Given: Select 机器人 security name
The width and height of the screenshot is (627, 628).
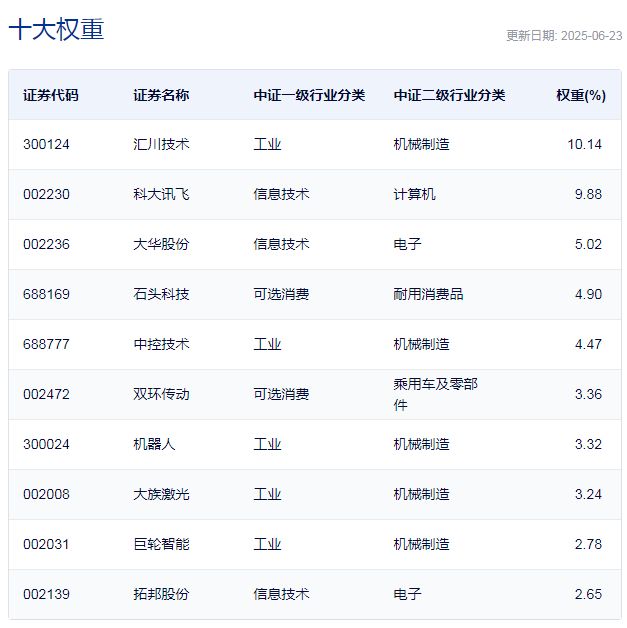Looking at the screenshot, I should [154, 444].
